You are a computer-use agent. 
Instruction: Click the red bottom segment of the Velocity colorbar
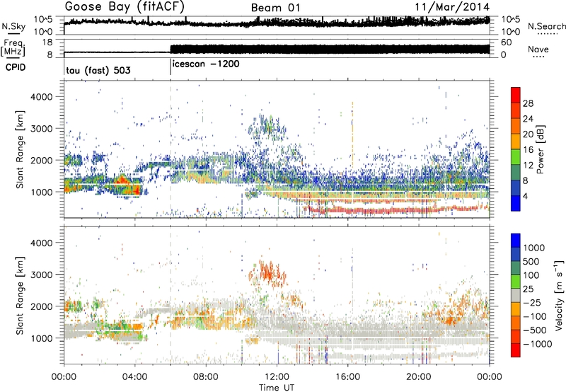516,350
